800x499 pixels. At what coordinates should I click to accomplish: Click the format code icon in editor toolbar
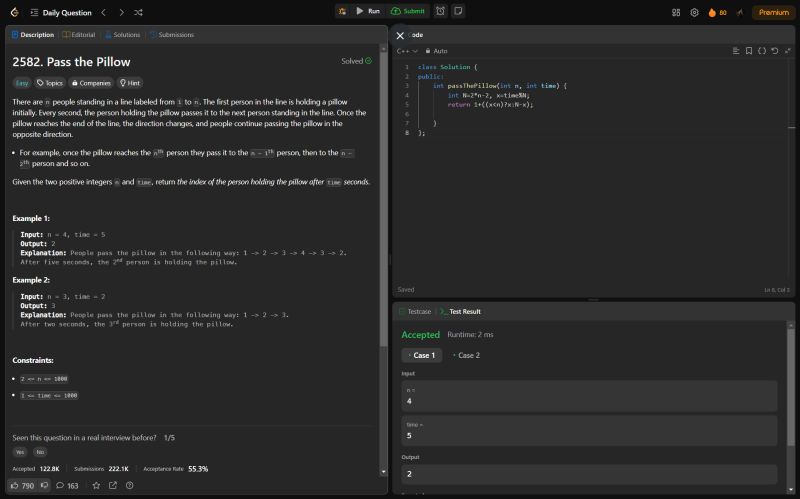click(x=736, y=51)
